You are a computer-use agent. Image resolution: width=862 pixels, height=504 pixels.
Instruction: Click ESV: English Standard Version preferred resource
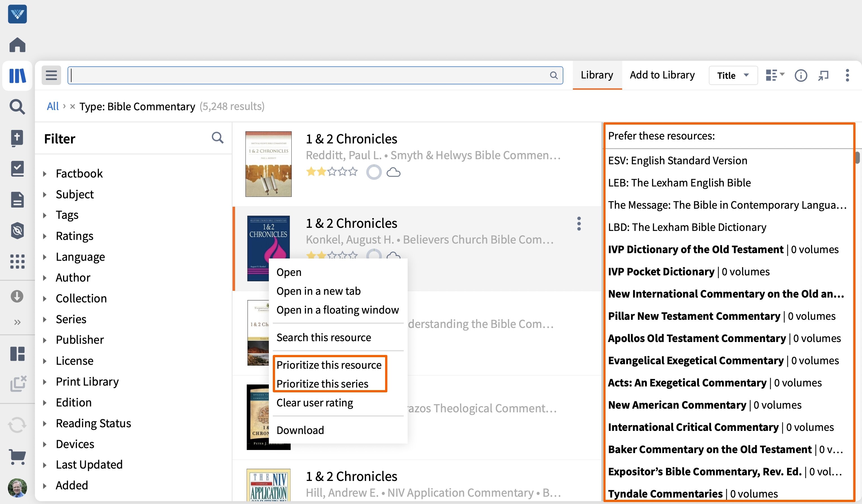[678, 161]
